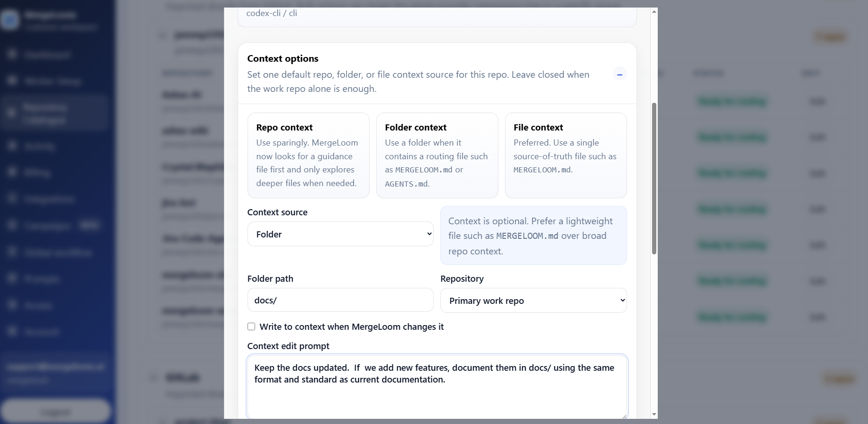This screenshot has height=424, width=868.
Task: Select the Folder context card
Action: pos(437,155)
